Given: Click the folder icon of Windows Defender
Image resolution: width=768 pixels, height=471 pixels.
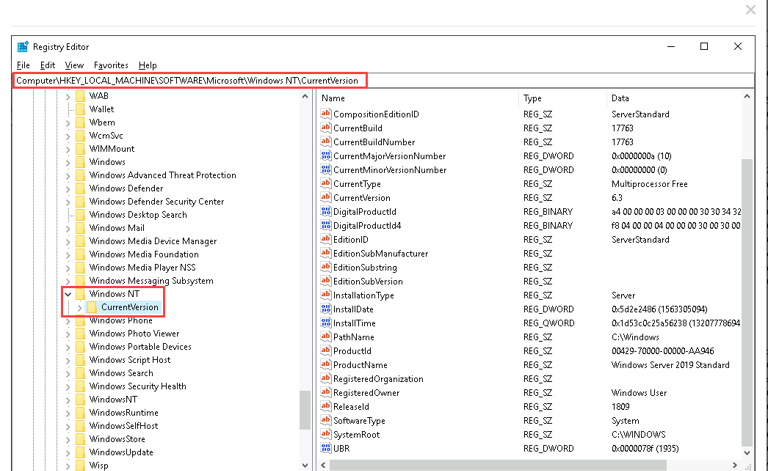Looking at the screenshot, I should 80,188.
